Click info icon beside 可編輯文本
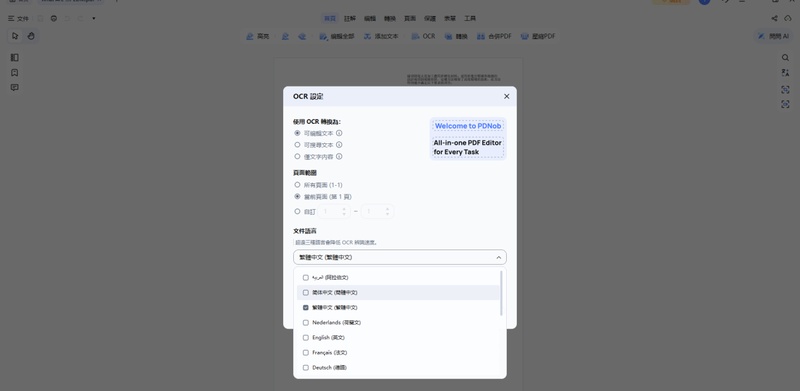The width and height of the screenshot is (800, 391). click(339, 133)
